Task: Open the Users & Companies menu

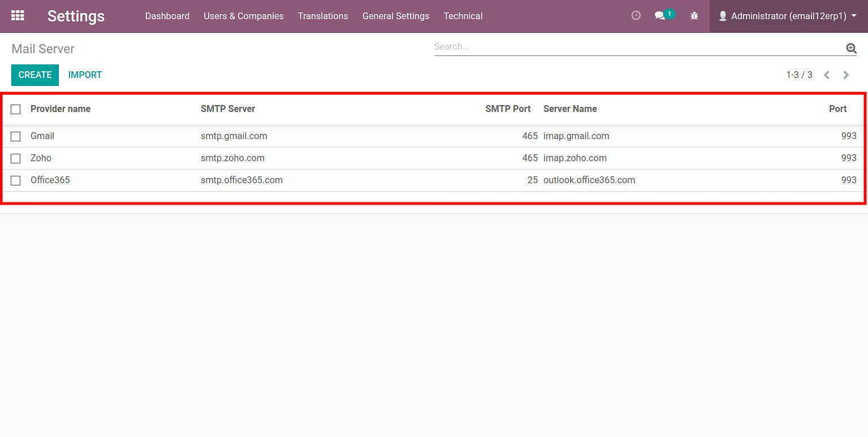Action: pos(243,16)
